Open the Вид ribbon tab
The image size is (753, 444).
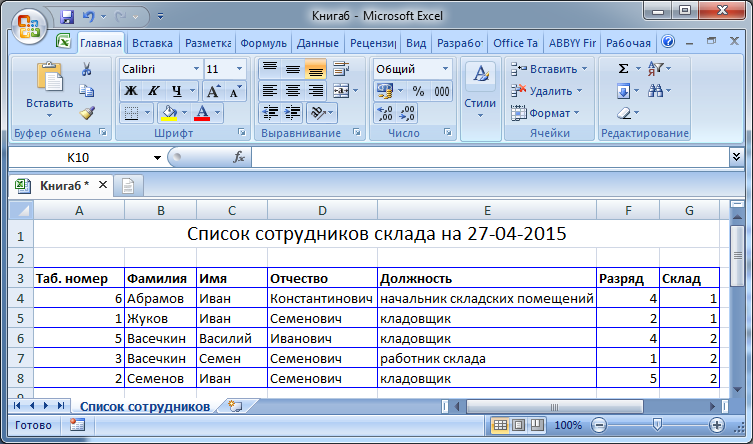tap(416, 43)
